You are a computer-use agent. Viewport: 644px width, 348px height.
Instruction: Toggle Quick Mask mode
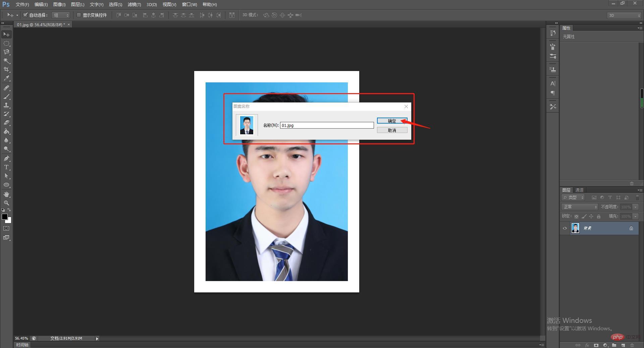[6, 228]
